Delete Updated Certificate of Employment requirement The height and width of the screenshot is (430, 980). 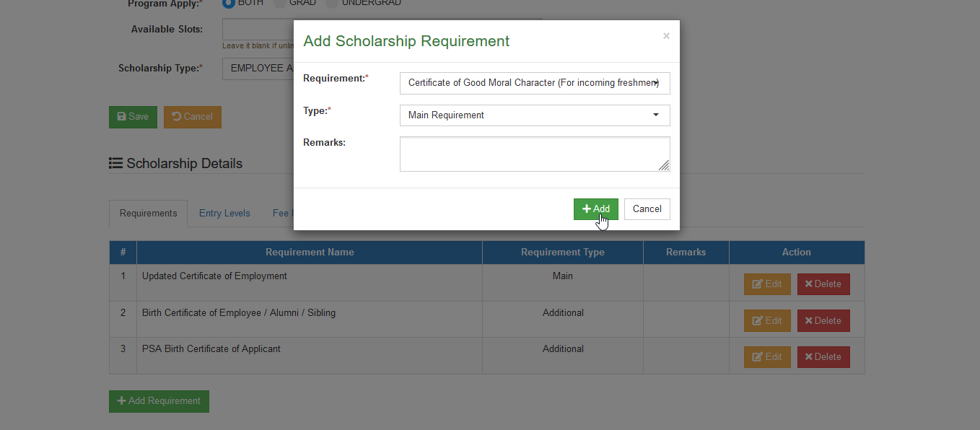pos(823,284)
